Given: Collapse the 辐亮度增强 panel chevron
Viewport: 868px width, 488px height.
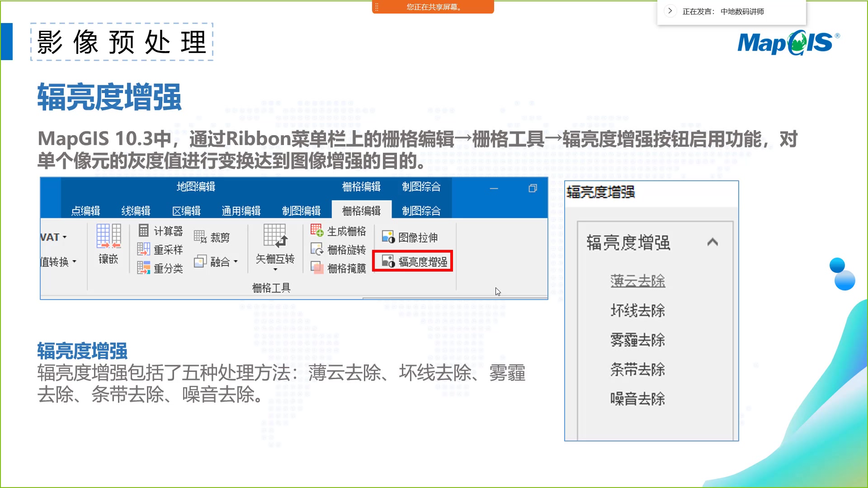Looking at the screenshot, I should pos(712,242).
